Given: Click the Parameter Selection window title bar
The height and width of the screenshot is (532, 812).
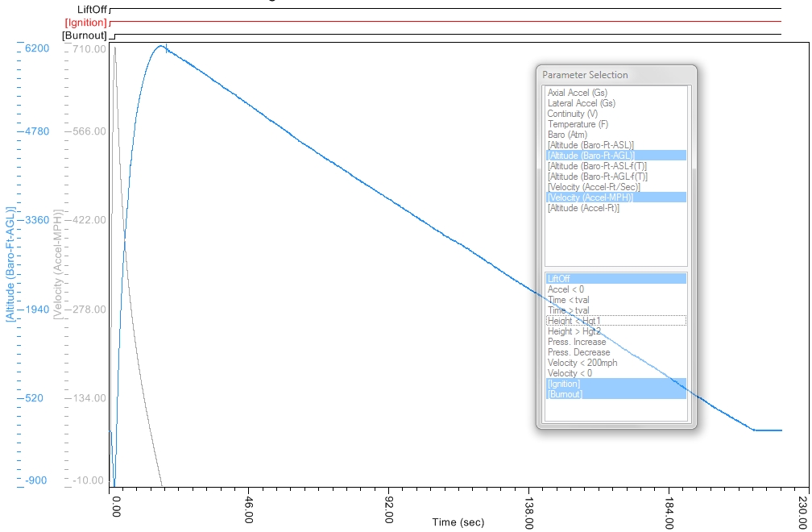Looking at the screenshot, I should (616, 75).
